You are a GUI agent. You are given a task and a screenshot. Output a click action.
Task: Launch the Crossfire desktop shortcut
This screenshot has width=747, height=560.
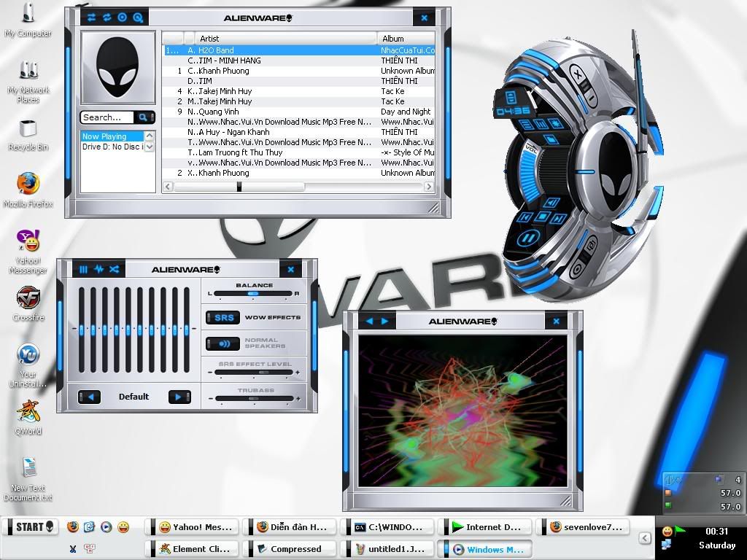click(28, 304)
